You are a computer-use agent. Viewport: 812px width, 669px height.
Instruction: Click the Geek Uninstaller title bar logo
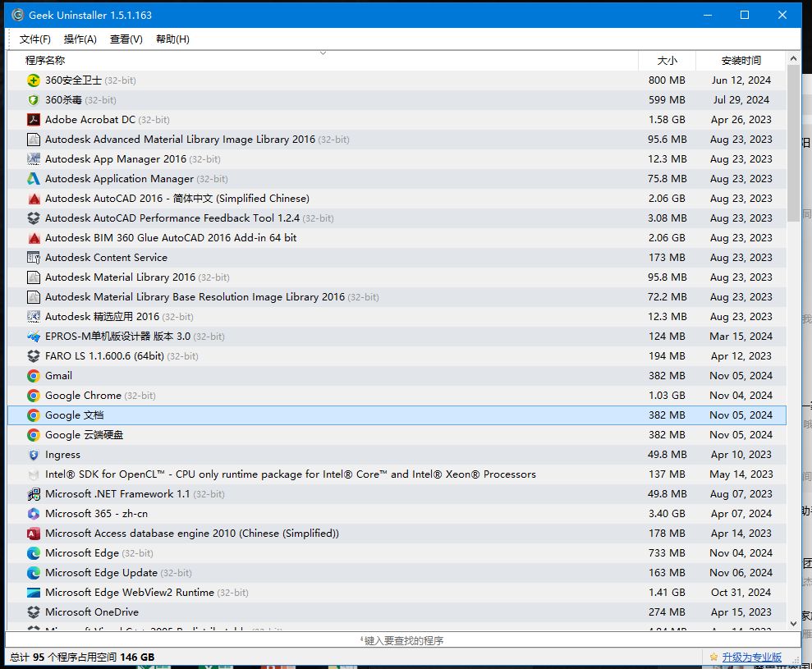tap(17, 15)
